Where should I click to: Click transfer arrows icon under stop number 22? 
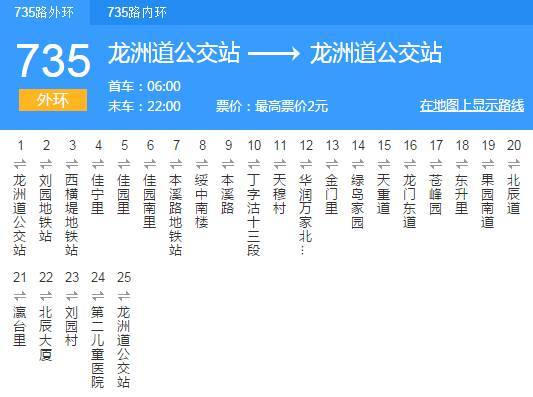tap(46, 296)
